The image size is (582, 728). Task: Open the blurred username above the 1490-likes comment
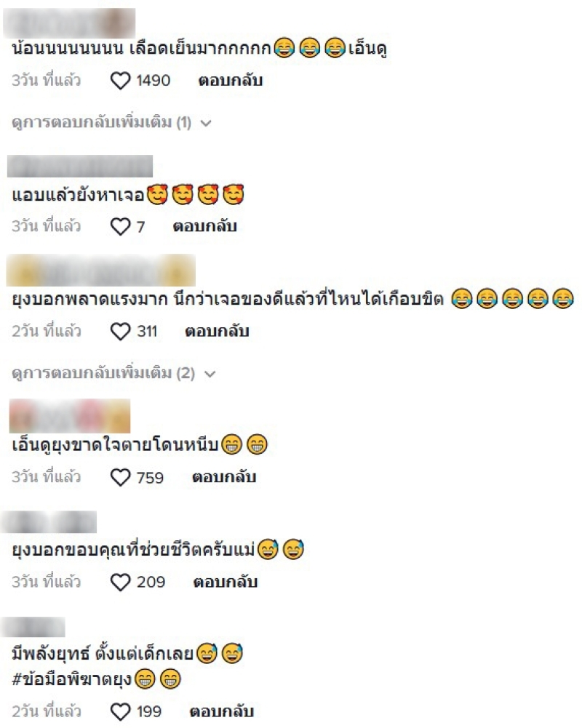pyautogui.click(x=69, y=23)
